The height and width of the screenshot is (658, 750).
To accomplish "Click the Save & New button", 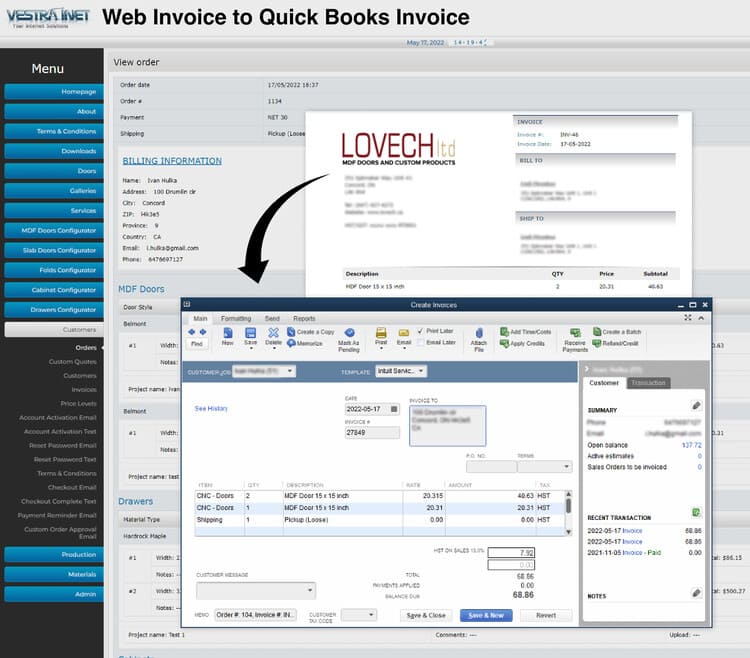I will click(486, 615).
